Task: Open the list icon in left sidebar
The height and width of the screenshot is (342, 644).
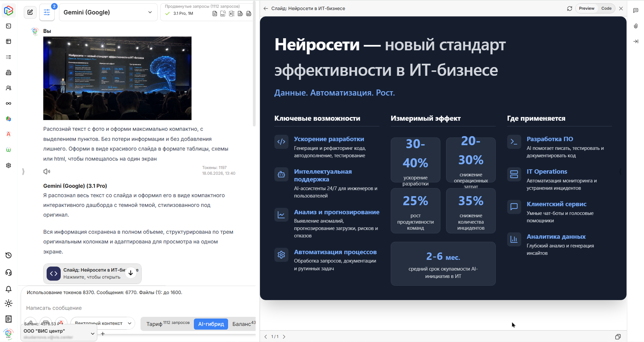Action: point(9,57)
